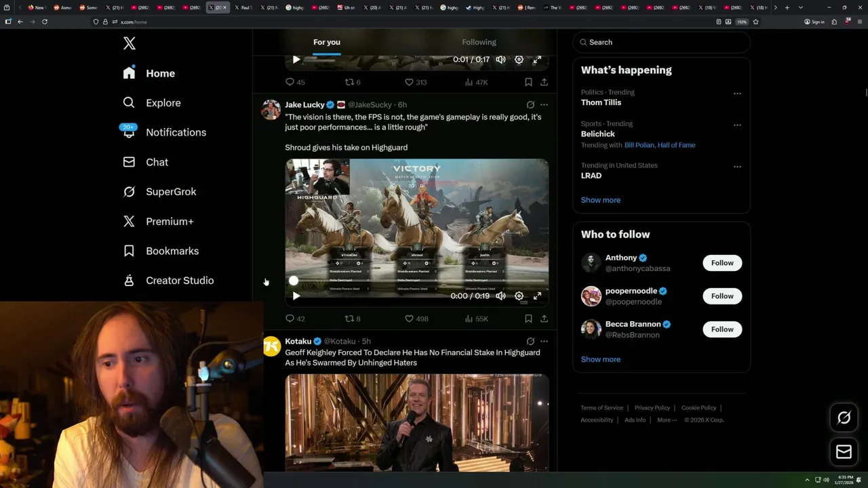Open more options for LRAD trend
The width and height of the screenshot is (868, 488).
click(x=737, y=167)
